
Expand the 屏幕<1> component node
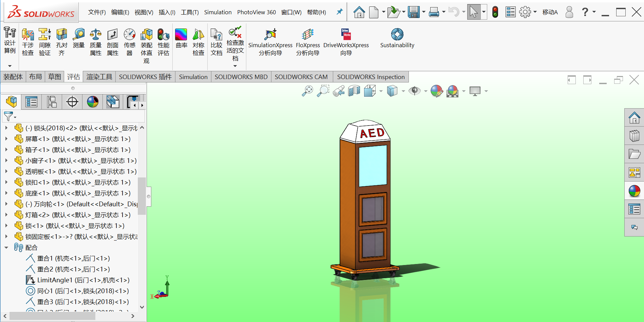[6, 139]
